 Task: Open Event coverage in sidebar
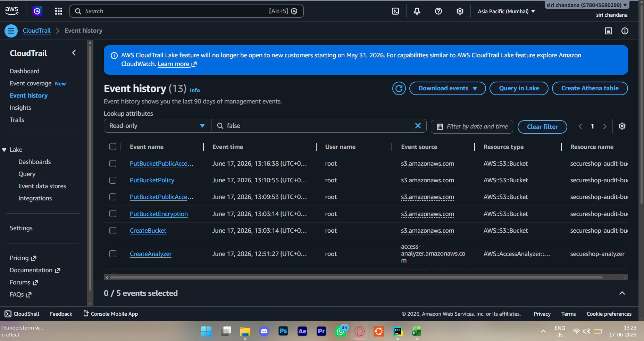31,83
